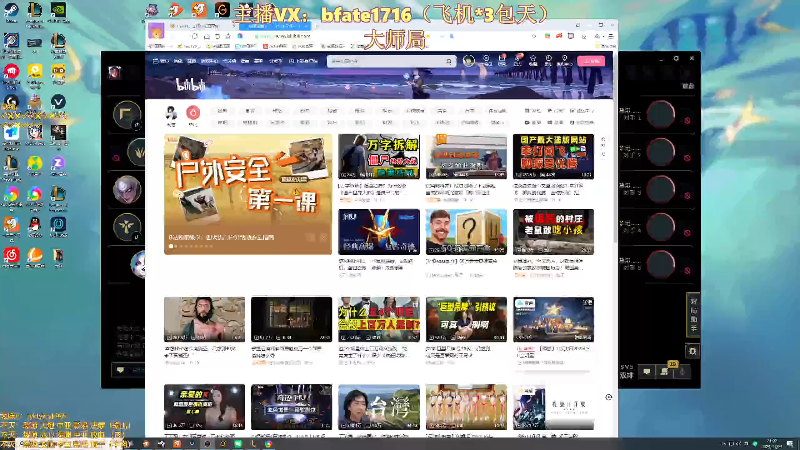Image resolution: width=800 pixels, height=450 pixels.
Task: Toggle the ban icon beside enemy slot 1
Action: (687, 120)
